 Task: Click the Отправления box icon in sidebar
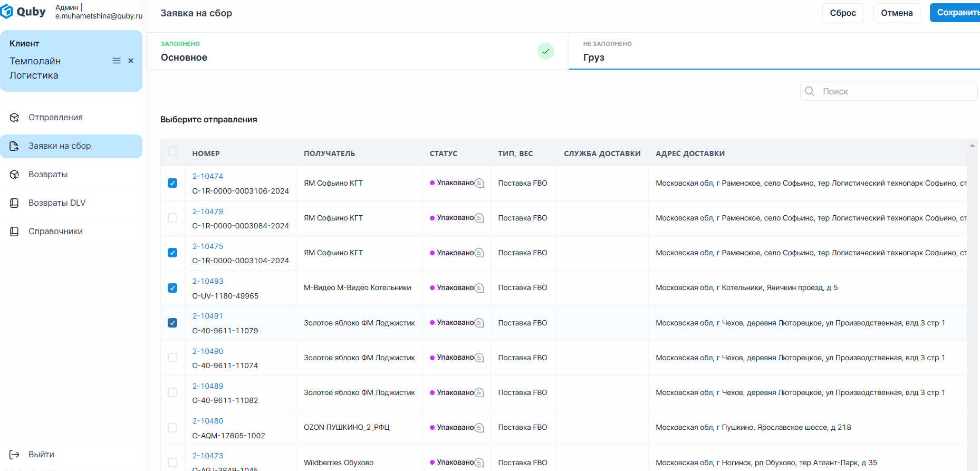(15, 118)
